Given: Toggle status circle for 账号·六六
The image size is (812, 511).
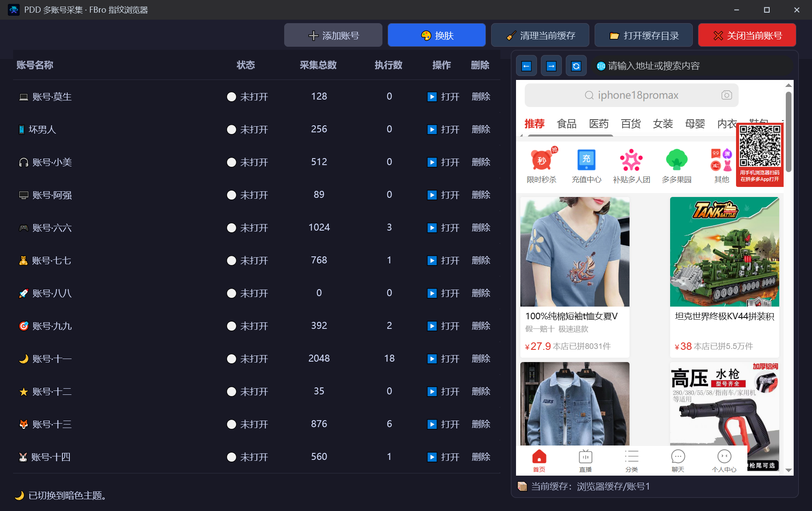Looking at the screenshot, I should (x=232, y=228).
